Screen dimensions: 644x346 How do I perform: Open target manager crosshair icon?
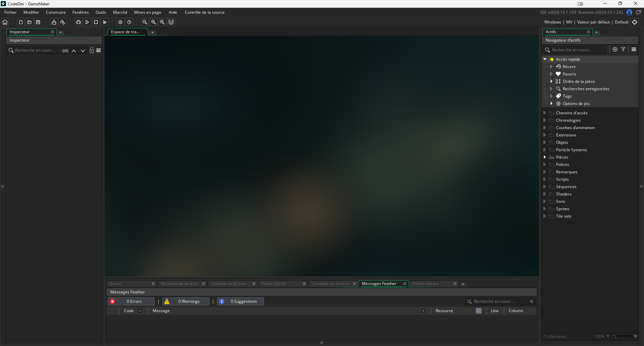(x=635, y=22)
